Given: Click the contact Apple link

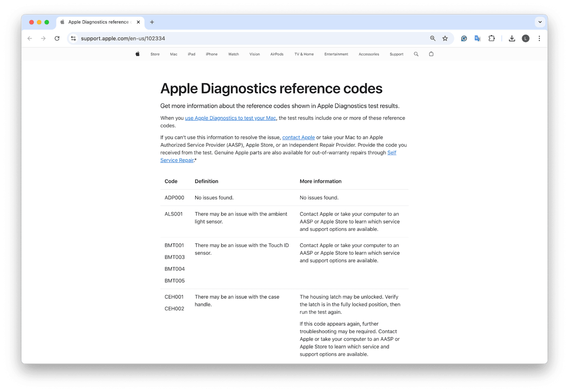Looking at the screenshot, I should pyautogui.click(x=299, y=137).
